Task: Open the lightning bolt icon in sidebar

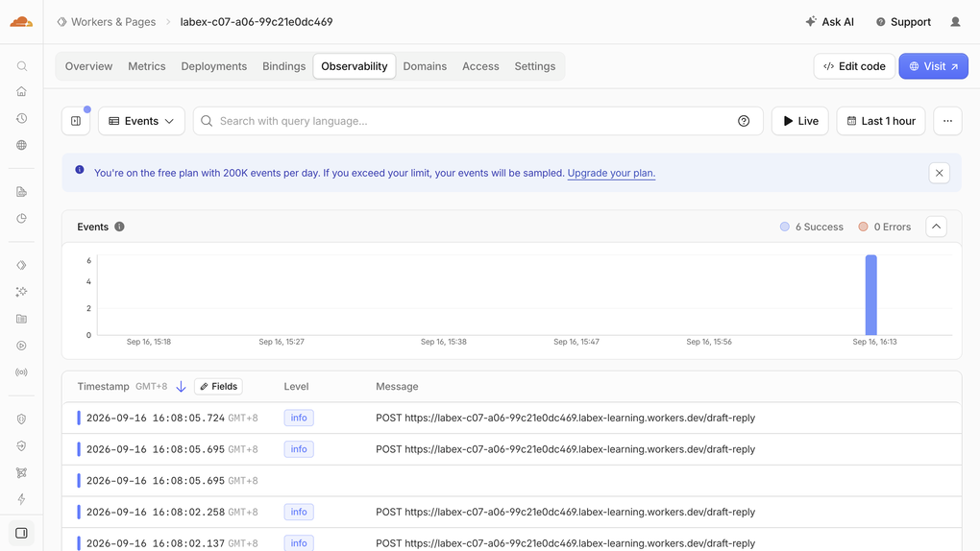Action: click(21, 499)
